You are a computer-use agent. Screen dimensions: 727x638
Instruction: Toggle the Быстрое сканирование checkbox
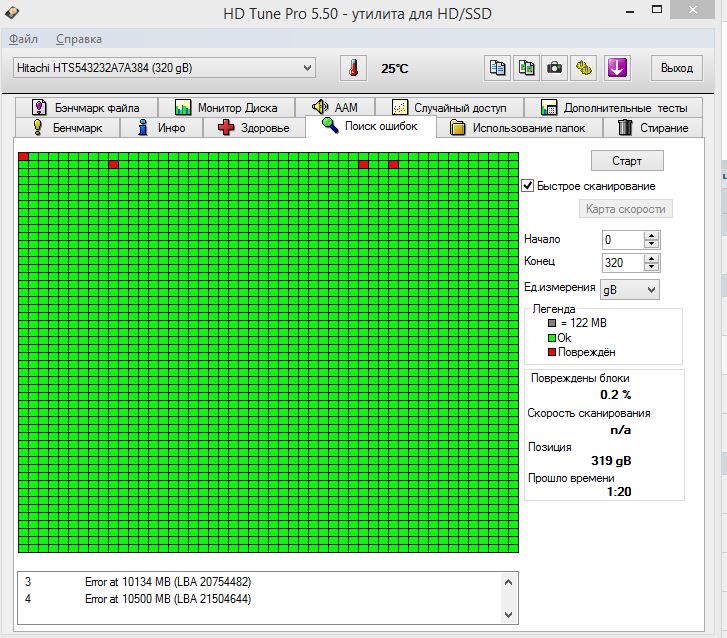(x=528, y=186)
